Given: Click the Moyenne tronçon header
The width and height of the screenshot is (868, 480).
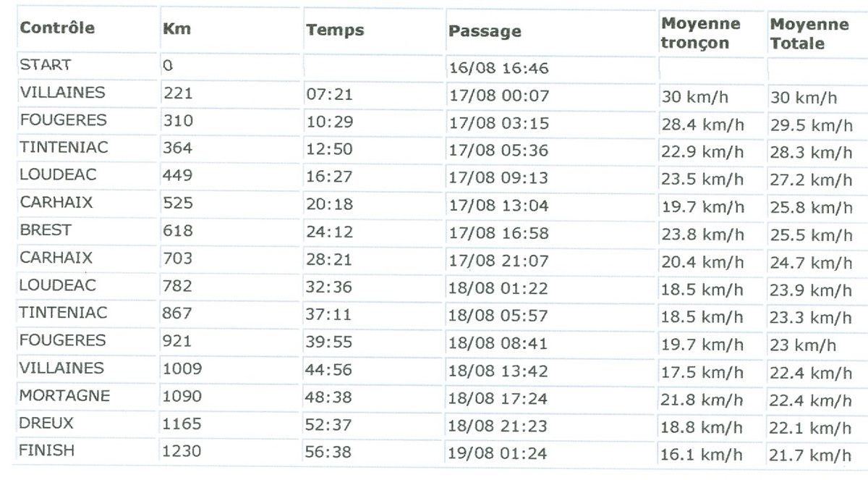Looking at the screenshot, I should (701, 33).
